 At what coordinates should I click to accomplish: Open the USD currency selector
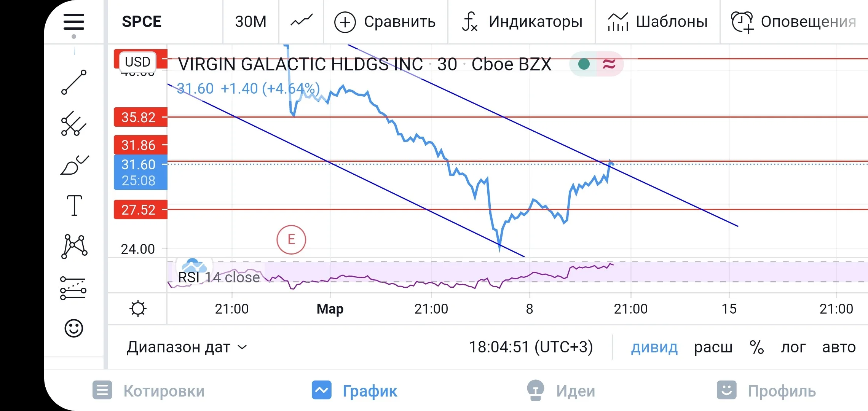pyautogui.click(x=138, y=62)
